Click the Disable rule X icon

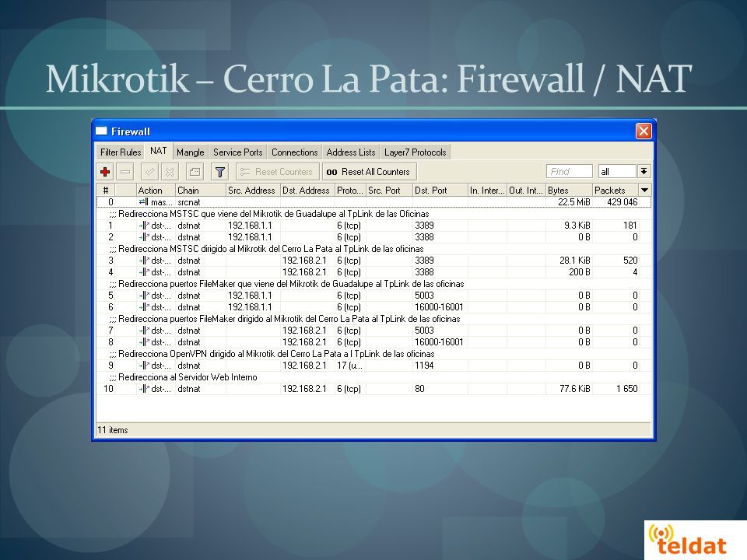tap(170, 172)
